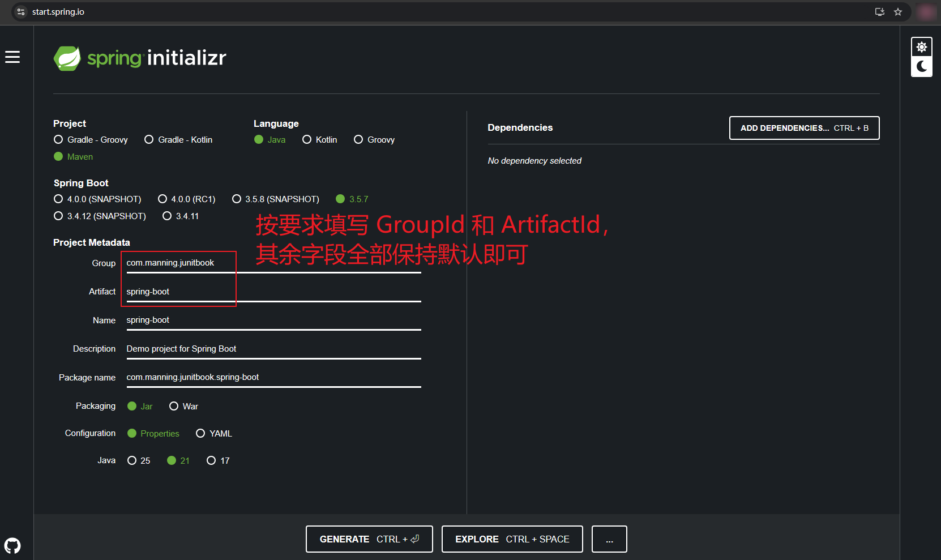Select Properties configuration format
Image resolution: width=941 pixels, height=560 pixels.
coord(153,434)
